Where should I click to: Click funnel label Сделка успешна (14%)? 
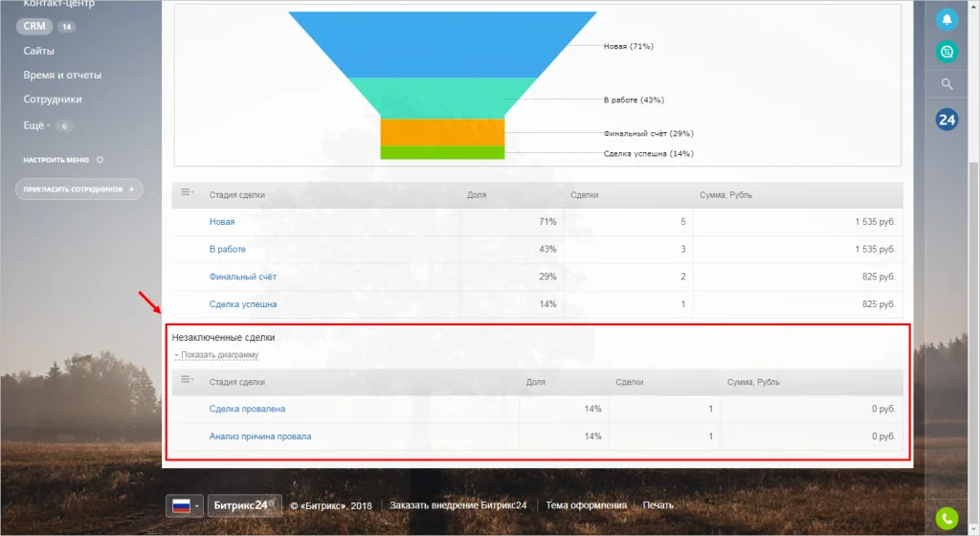[x=648, y=154]
